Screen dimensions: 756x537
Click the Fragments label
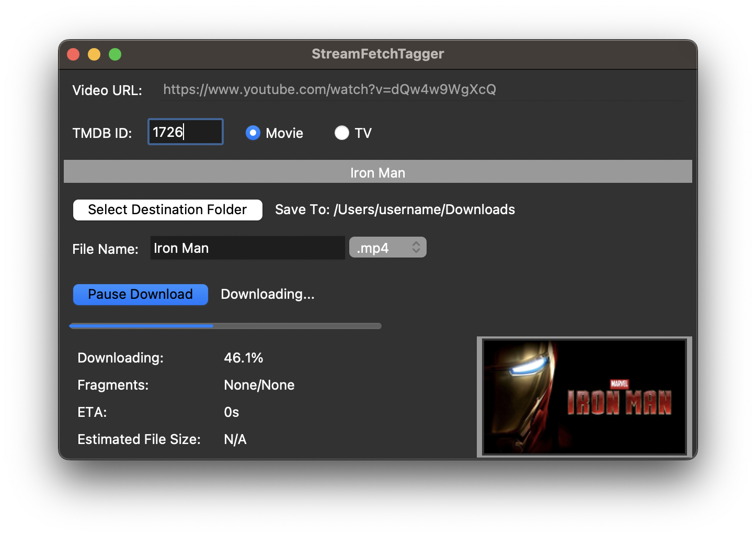pos(113,385)
